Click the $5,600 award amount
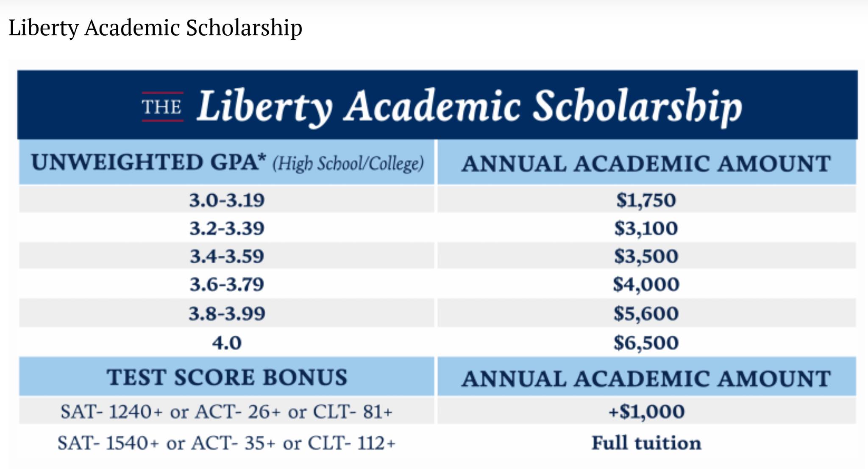The height and width of the screenshot is (469, 868). pos(646,313)
